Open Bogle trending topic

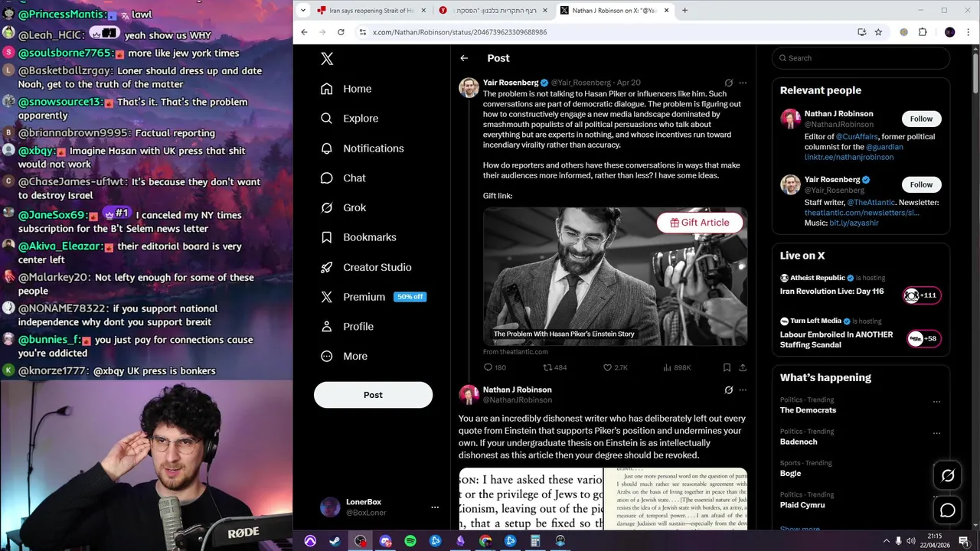point(790,474)
